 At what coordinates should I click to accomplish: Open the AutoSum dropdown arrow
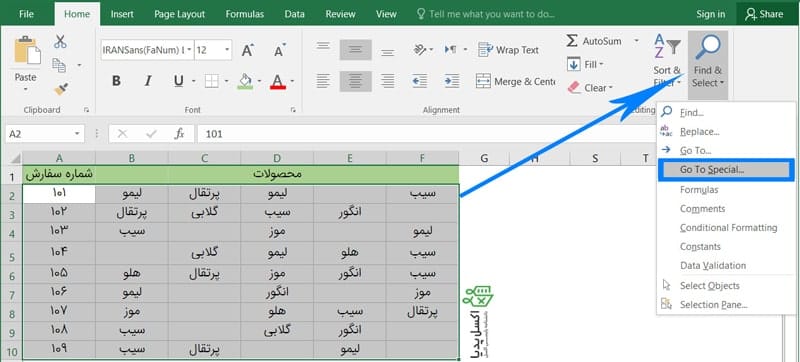(x=636, y=41)
